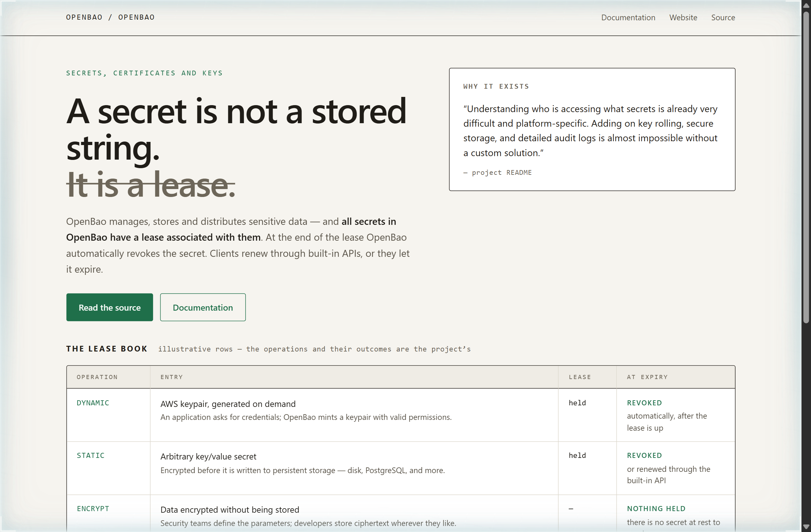Click the 'illustrative rows' caption text
Screen dimensions: 811x532
(314, 349)
